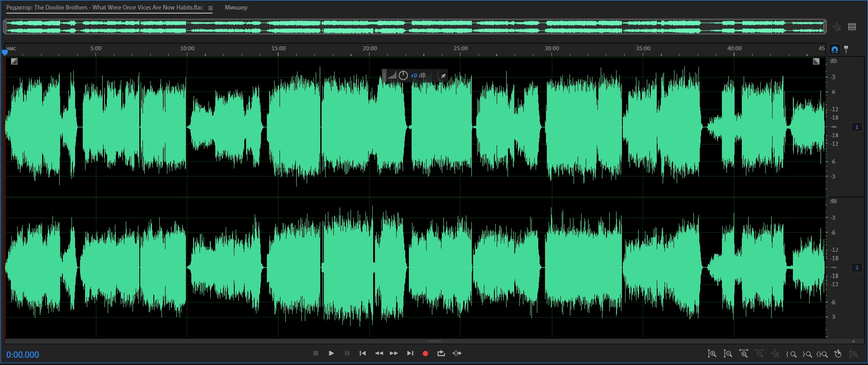Zoom out amplitude
This screenshot has height=365, width=868.
728,354
